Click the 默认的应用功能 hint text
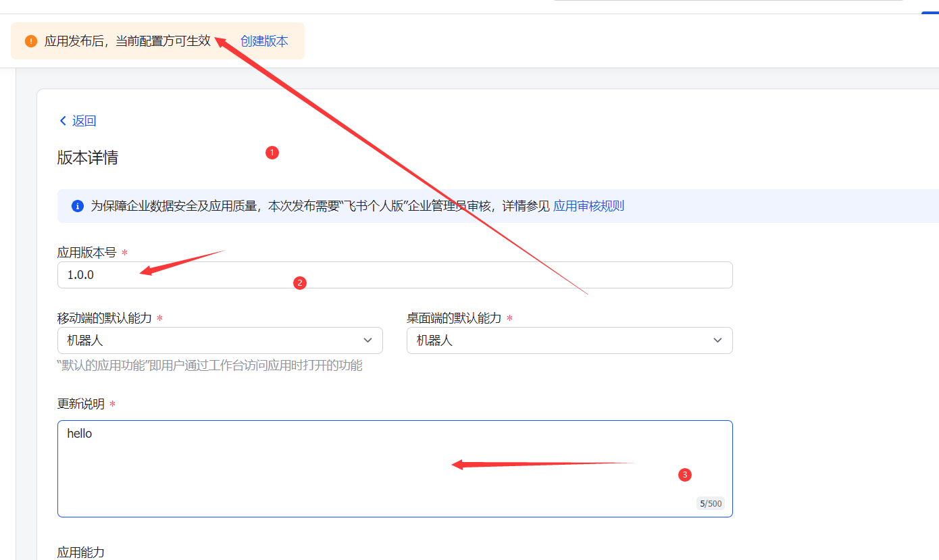The width and height of the screenshot is (939, 560). point(210,365)
